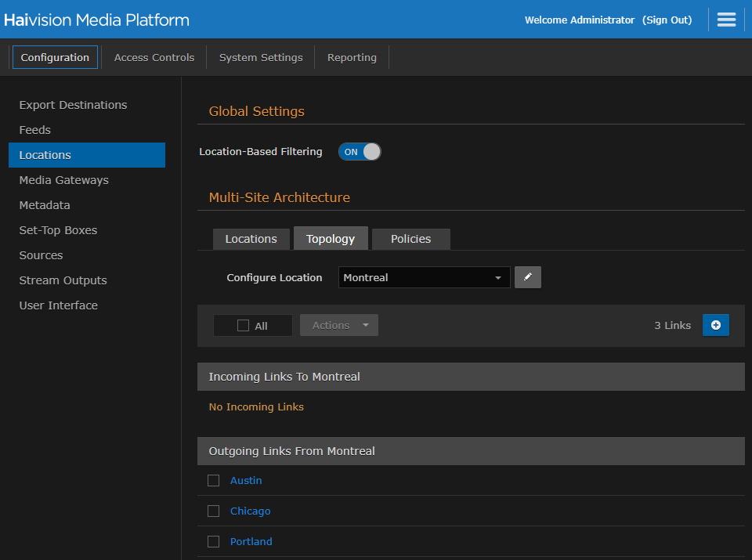Turn off Location-Based Filtering switch
Viewport: 752px width, 560px height.
pyautogui.click(x=360, y=152)
